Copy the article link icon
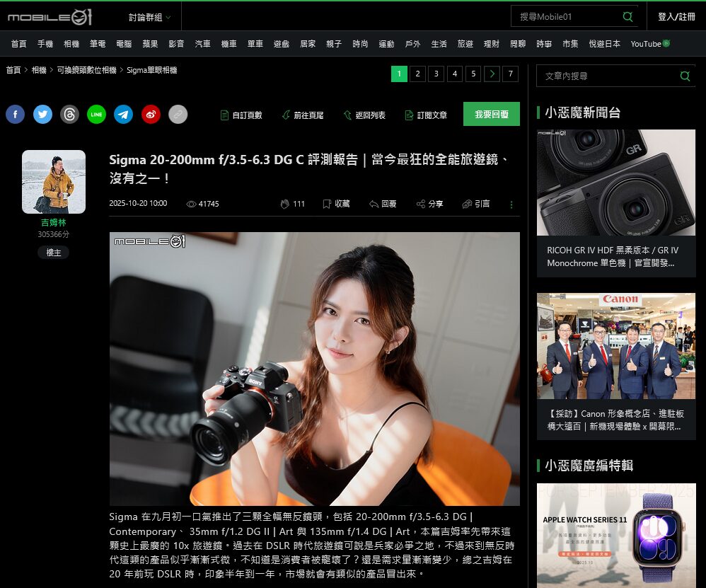This screenshot has height=588, width=706. tap(178, 114)
